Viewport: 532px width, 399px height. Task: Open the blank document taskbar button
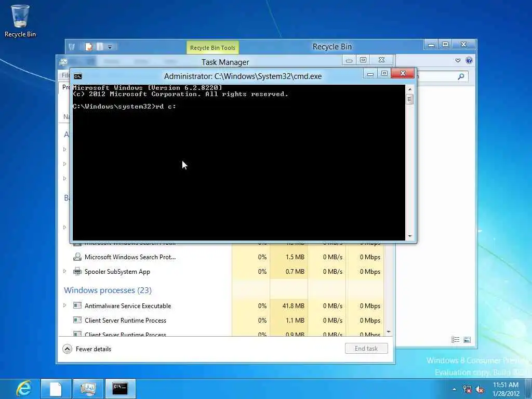tap(56, 389)
